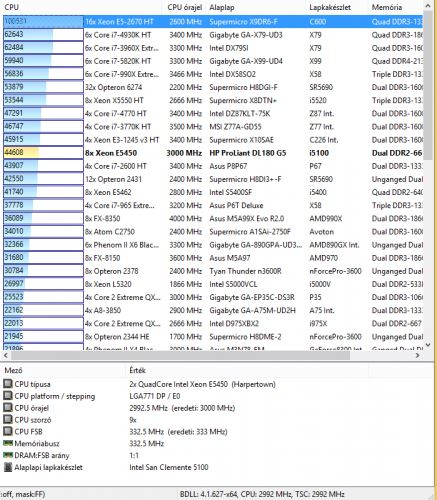Click the BDLL version status bar text

click(262, 494)
